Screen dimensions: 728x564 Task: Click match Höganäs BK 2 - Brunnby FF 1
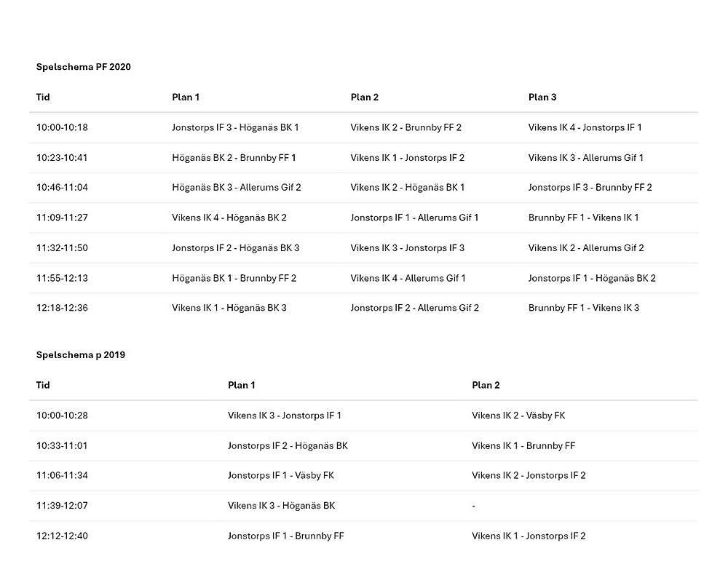(234, 158)
